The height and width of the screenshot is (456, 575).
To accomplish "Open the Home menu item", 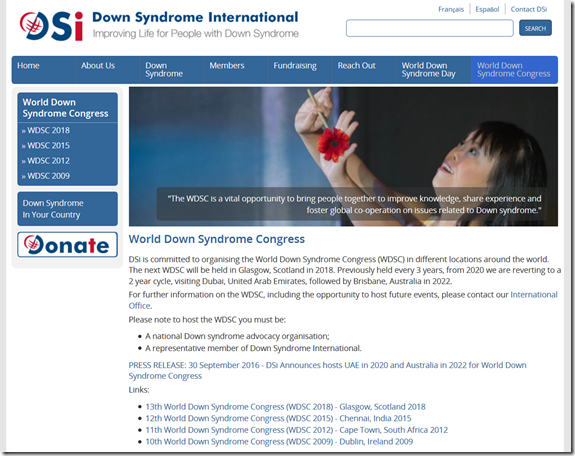I will (x=44, y=70).
